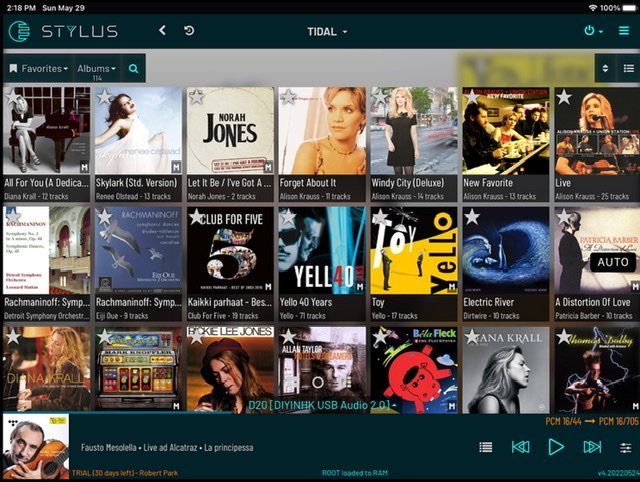Toggle favorite star on Alison Krauss Live album

point(564,97)
